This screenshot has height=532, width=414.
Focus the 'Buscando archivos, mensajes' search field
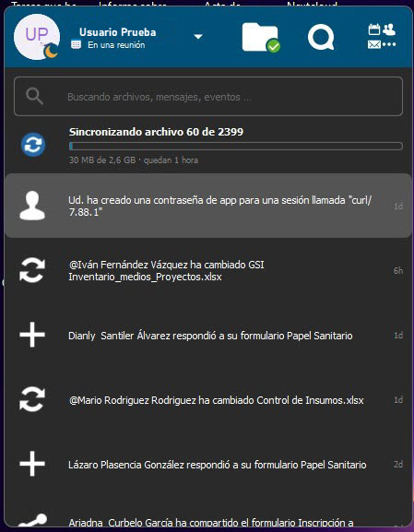(x=208, y=97)
